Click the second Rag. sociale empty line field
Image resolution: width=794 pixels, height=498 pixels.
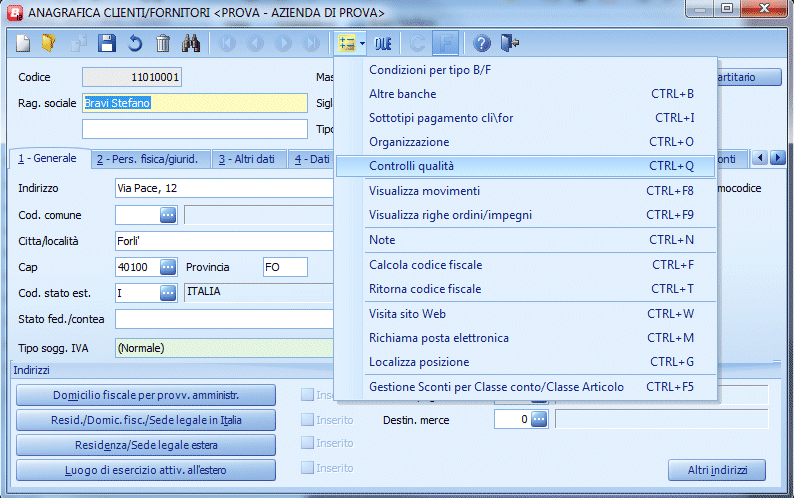pyautogui.click(x=194, y=129)
